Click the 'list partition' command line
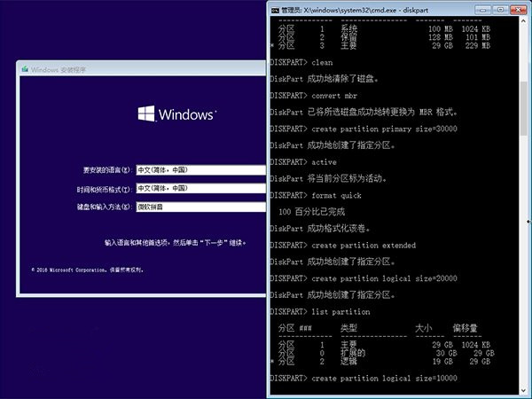The width and height of the screenshot is (532, 399). tap(320, 312)
